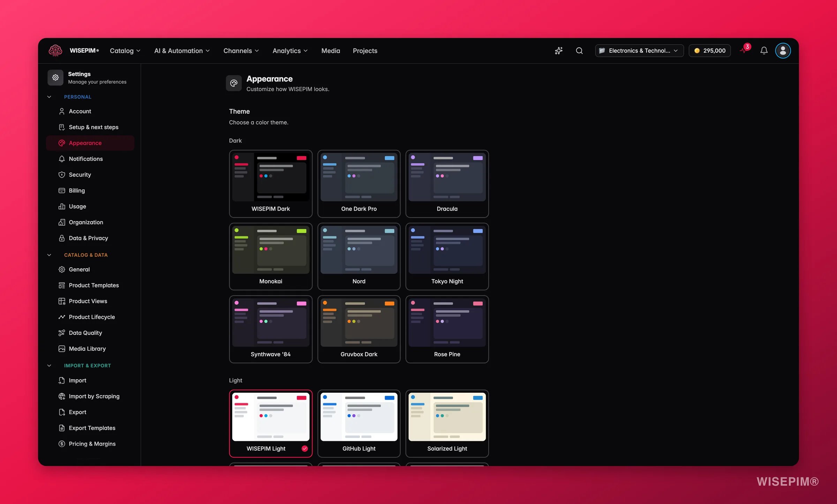The height and width of the screenshot is (504, 837).
Task: Open the Appearance settings item
Action: 90,143
